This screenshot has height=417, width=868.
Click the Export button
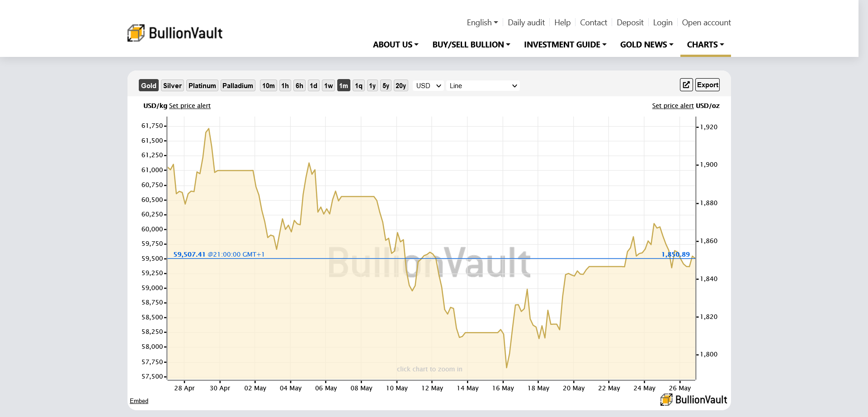point(707,85)
